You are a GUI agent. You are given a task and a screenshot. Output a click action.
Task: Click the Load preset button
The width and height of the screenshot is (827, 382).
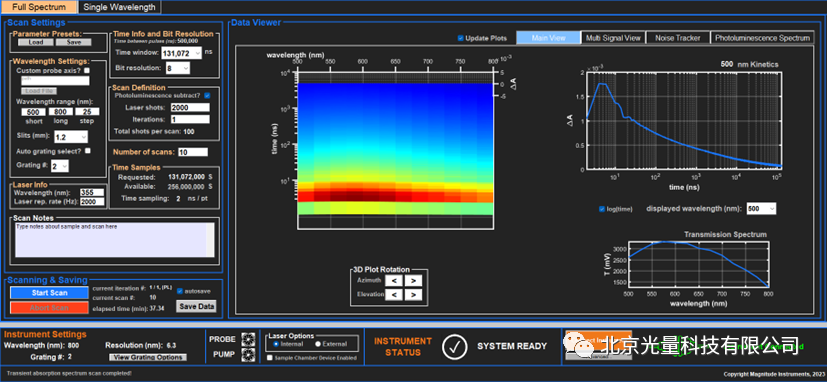click(x=36, y=42)
